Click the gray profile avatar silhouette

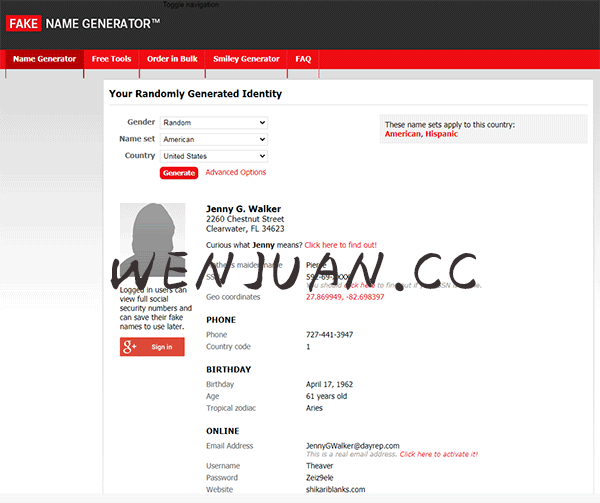pyautogui.click(x=153, y=239)
